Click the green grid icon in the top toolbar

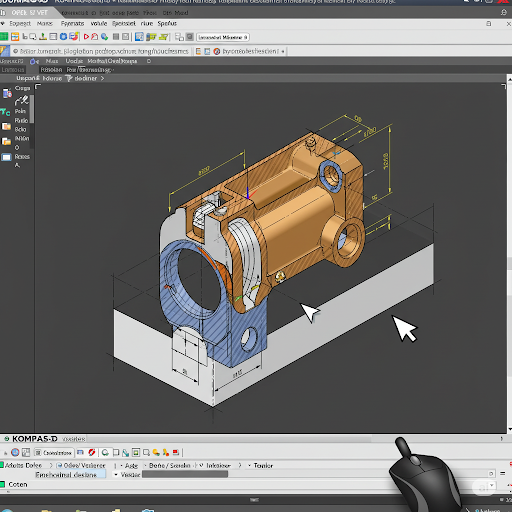[4, 37]
